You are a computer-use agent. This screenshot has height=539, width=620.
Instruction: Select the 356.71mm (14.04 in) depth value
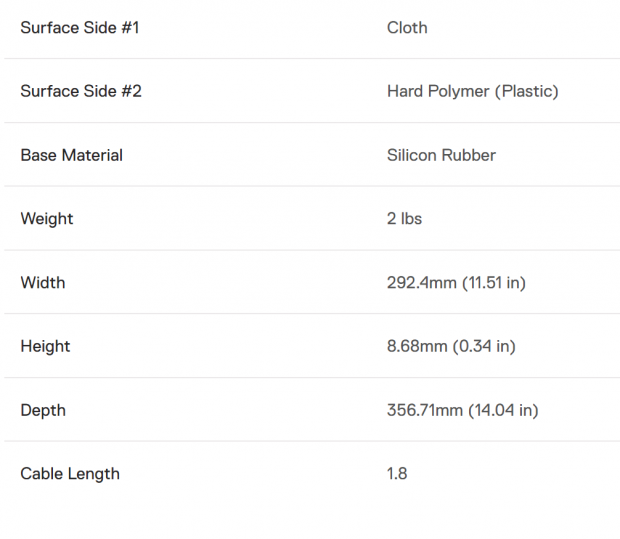click(x=463, y=410)
